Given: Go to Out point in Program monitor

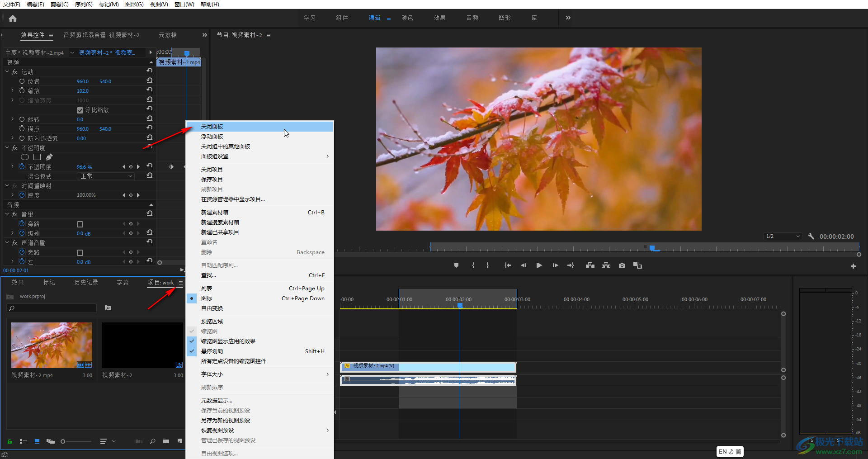Looking at the screenshot, I should point(571,265).
